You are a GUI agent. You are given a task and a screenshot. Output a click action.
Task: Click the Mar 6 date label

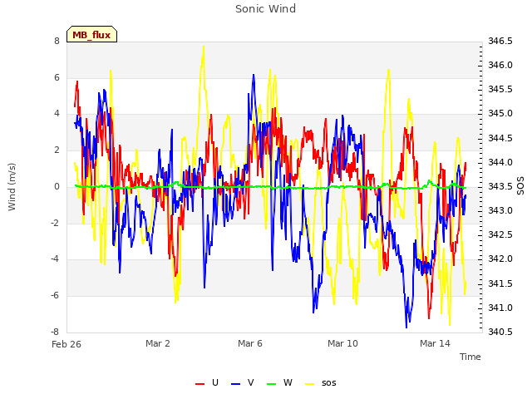click(x=250, y=343)
